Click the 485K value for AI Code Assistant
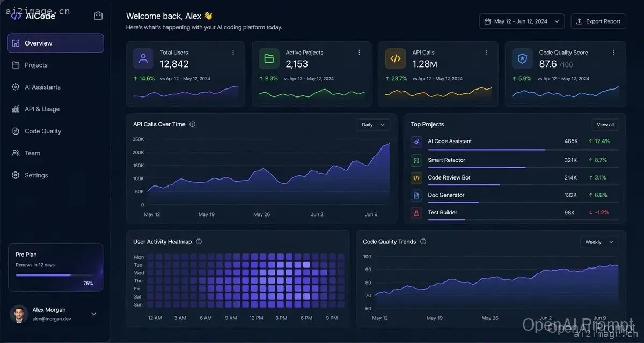This screenshot has height=343, width=644. [571, 141]
